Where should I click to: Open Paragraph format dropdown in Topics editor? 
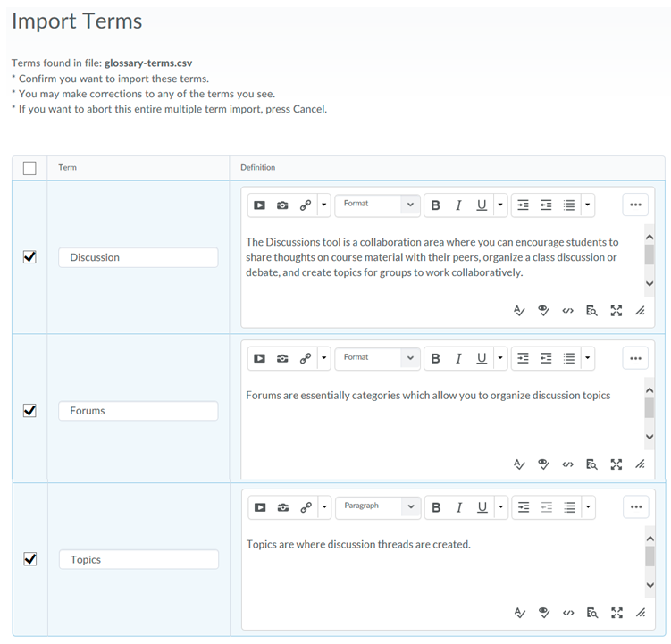[376, 507]
